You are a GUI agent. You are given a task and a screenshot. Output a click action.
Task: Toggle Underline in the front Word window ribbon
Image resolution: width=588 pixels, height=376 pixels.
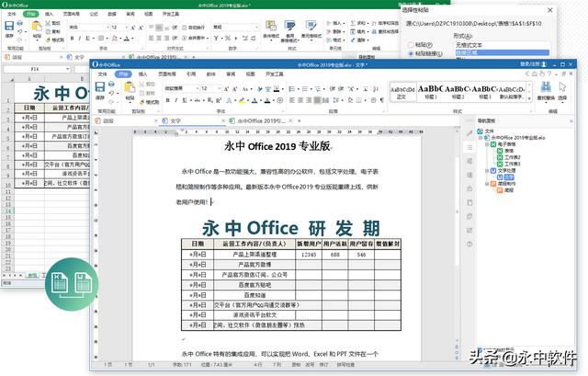[x=184, y=100]
